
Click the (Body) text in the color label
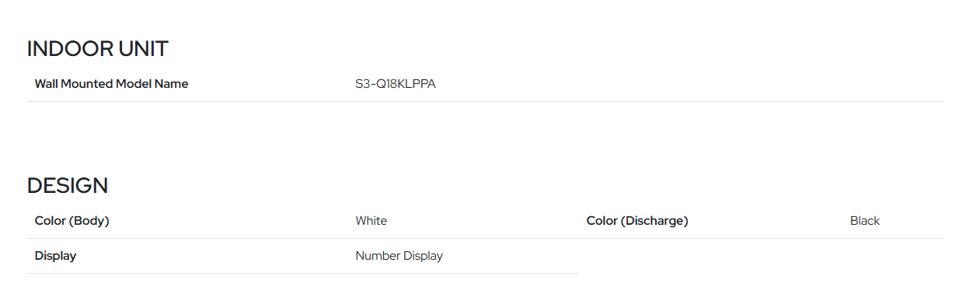[x=89, y=221]
